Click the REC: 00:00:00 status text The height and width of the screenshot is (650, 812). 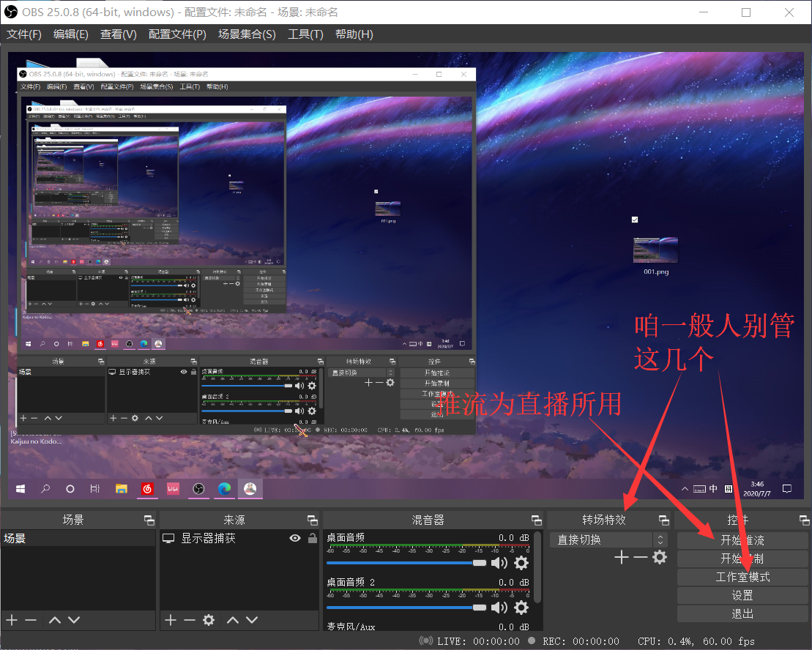(x=581, y=641)
